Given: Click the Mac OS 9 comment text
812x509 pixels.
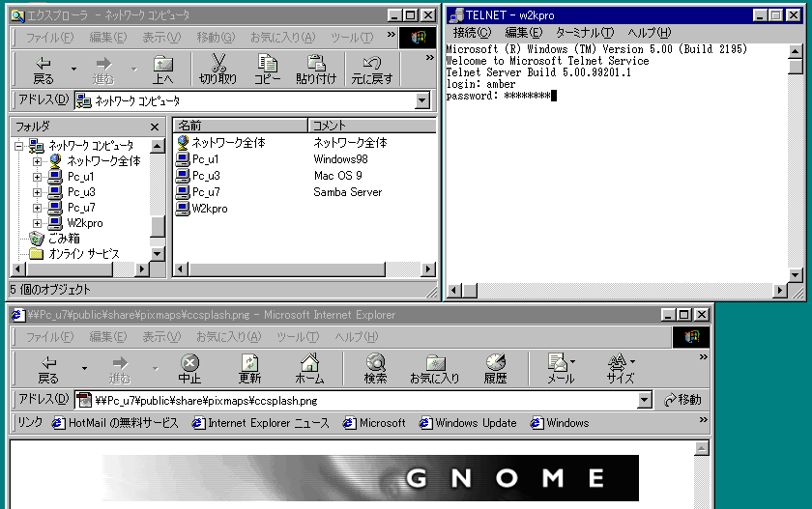Looking at the screenshot, I should [338, 176].
